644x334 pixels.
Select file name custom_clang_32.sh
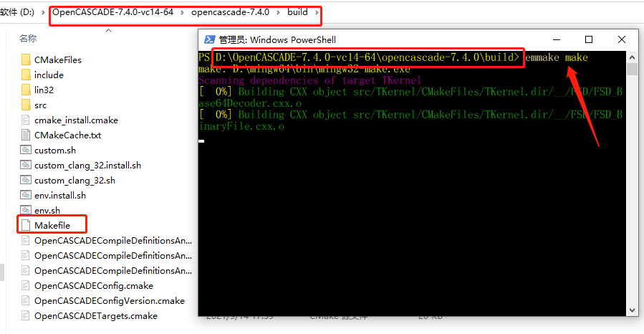pos(75,181)
